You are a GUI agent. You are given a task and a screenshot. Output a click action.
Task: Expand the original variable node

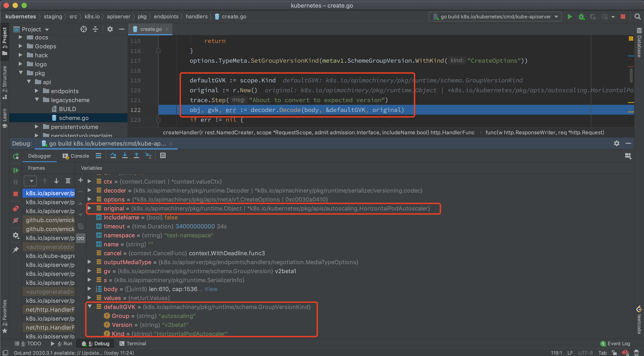[89, 208]
